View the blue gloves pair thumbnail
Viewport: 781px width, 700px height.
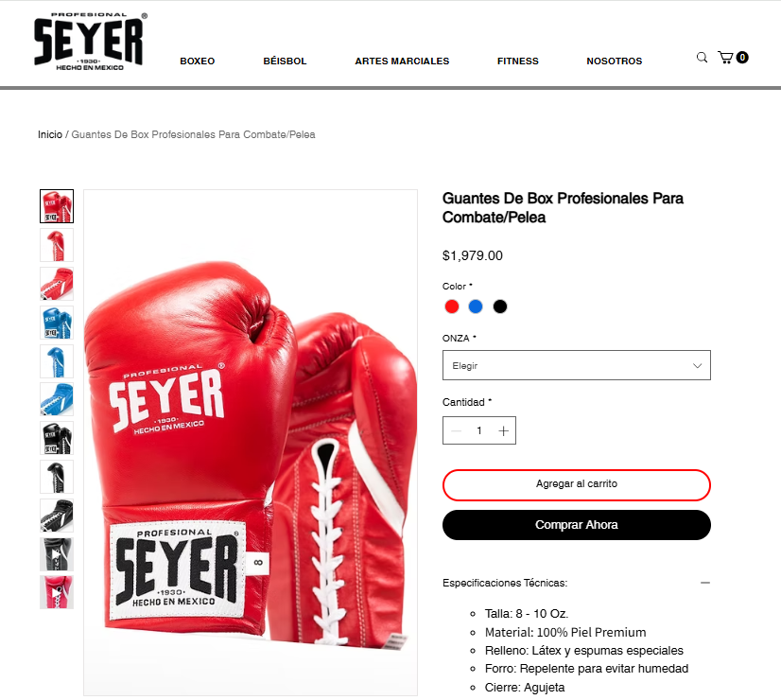tap(57, 323)
